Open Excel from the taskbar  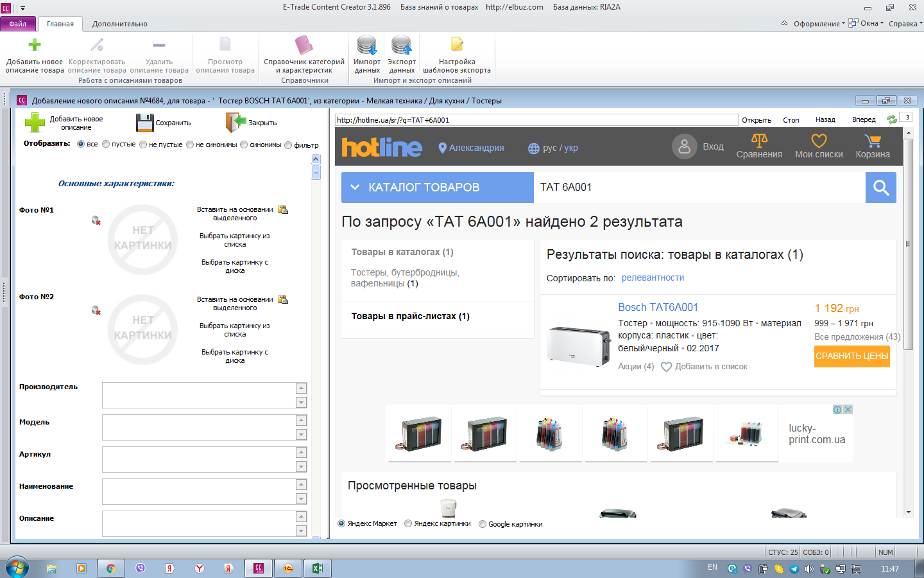click(318, 568)
